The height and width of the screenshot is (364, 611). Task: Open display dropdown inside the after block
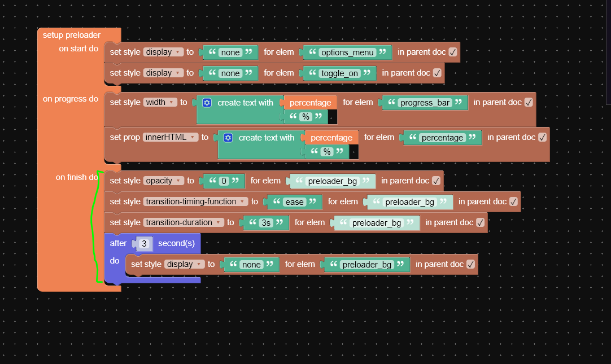(x=184, y=264)
